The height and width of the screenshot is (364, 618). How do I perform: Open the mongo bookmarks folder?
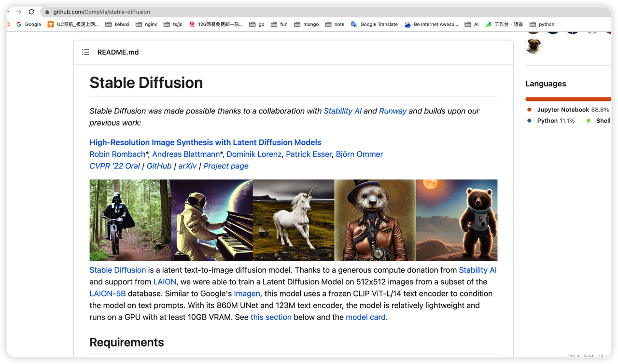306,24
